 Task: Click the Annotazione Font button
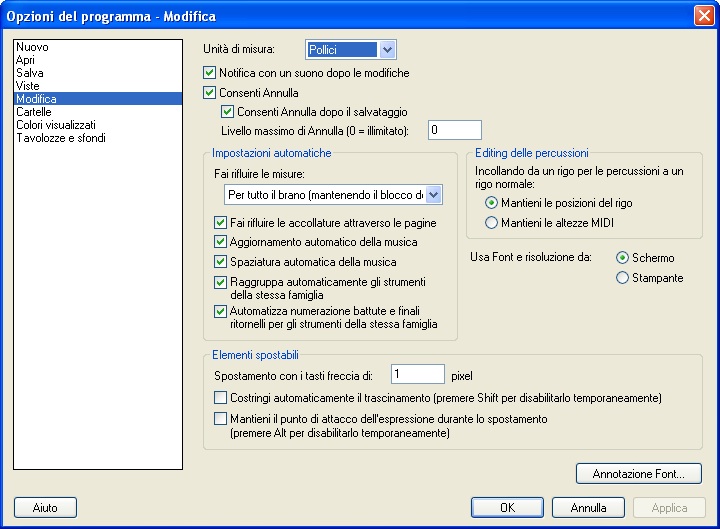638,473
